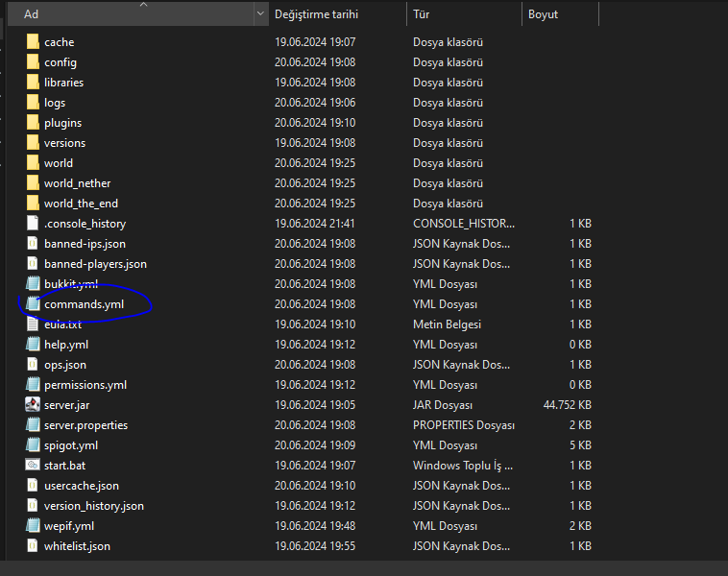Select the file name start.bat
This screenshot has height=576, width=728.
click(65, 466)
